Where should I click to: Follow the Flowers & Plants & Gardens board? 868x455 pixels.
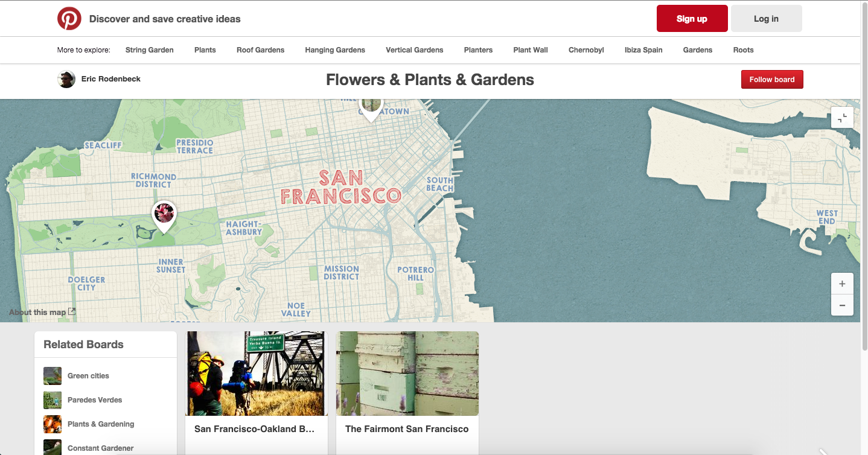pyautogui.click(x=771, y=80)
